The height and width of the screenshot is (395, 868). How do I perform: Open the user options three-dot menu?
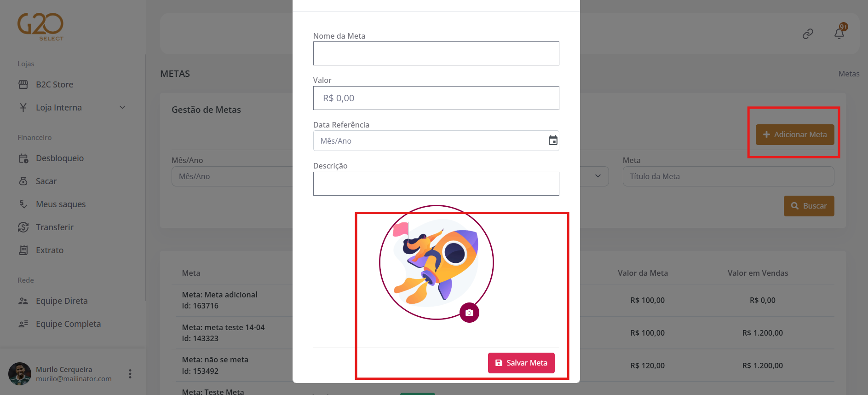tap(130, 373)
